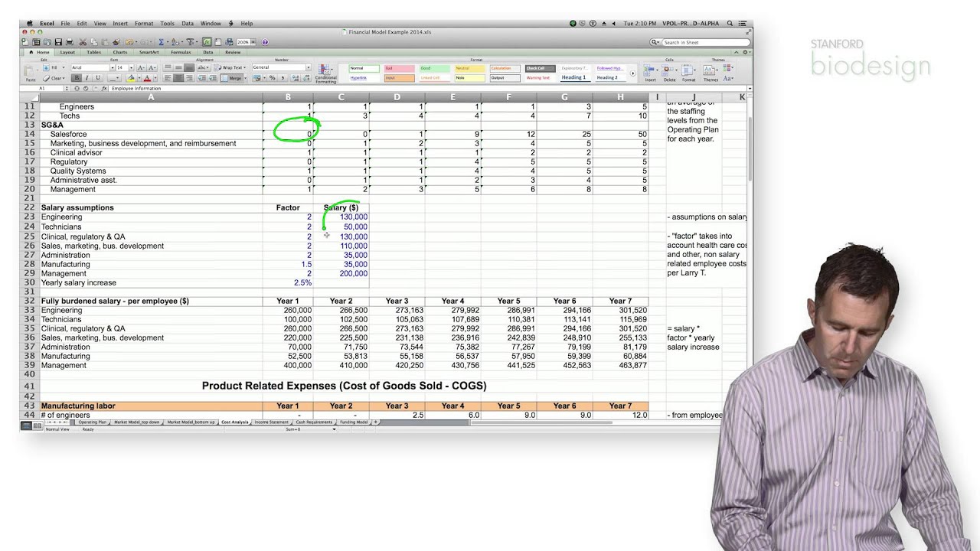Apply the Check Cell style

[540, 68]
